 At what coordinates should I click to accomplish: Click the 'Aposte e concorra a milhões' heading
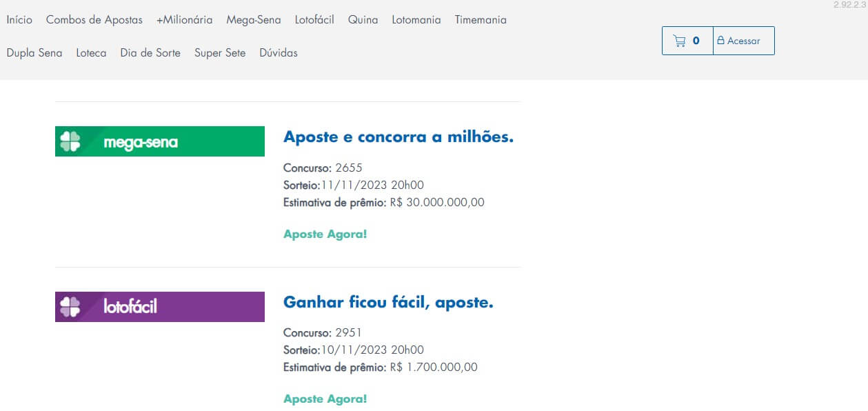click(398, 137)
